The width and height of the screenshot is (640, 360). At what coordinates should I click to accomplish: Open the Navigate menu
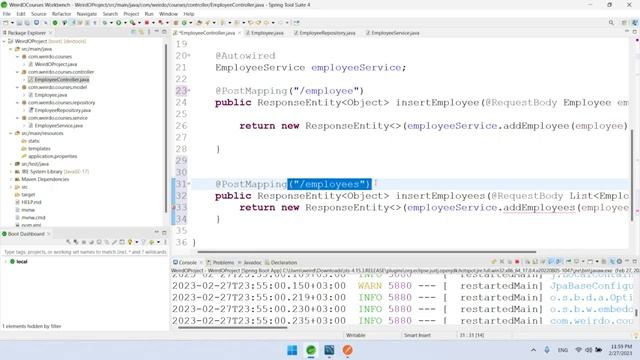pyautogui.click(x=87, y=14)
